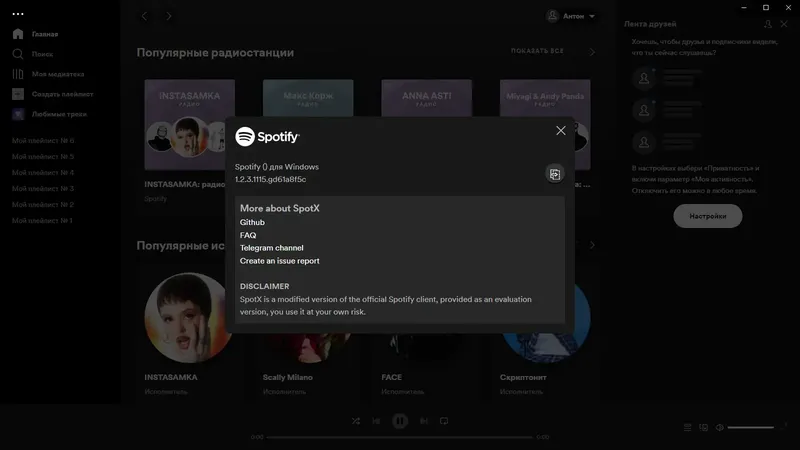Skip to previous track
This screenshot has height=450, width=800.
click(x=376, y=421)
